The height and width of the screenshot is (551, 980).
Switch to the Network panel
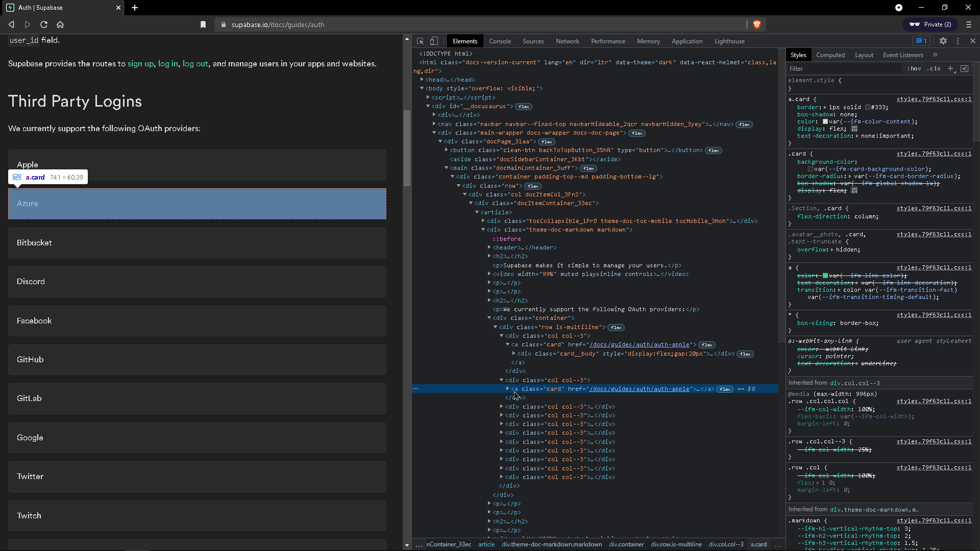(568, 41)
